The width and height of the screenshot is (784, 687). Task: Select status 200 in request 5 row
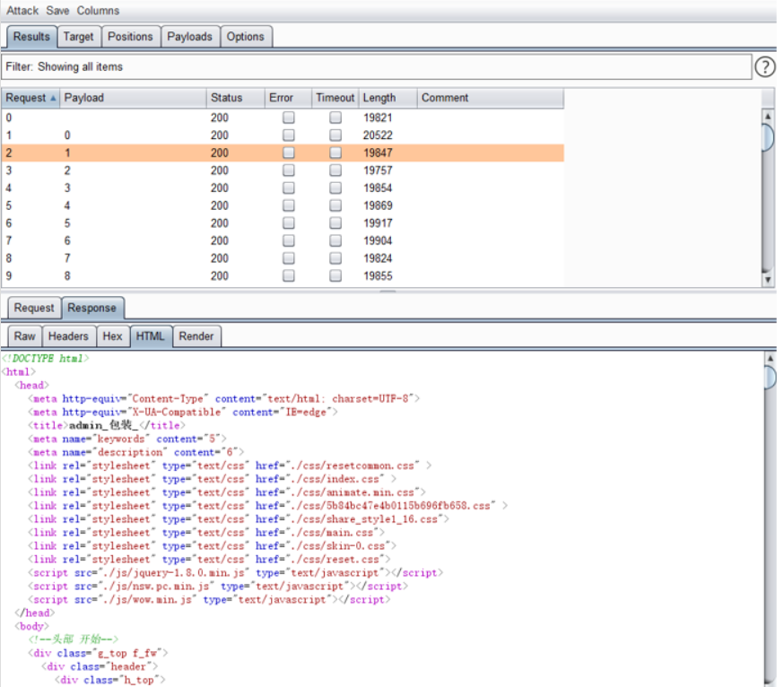(220, 205)
